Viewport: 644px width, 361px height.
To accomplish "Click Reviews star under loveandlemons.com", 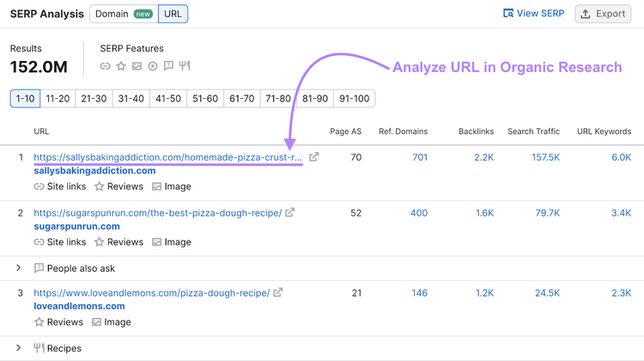I will [x=39, y=322].
